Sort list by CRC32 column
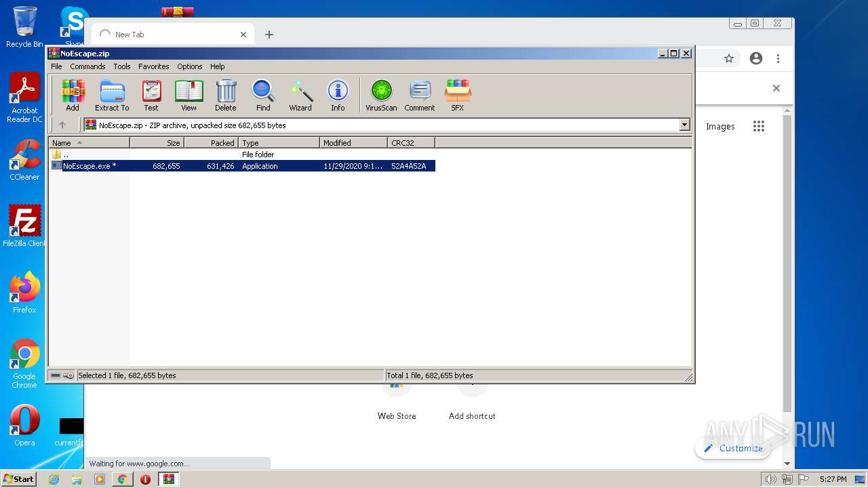The height and width of the screenshot is (488, 868). (x=412, y=143)
